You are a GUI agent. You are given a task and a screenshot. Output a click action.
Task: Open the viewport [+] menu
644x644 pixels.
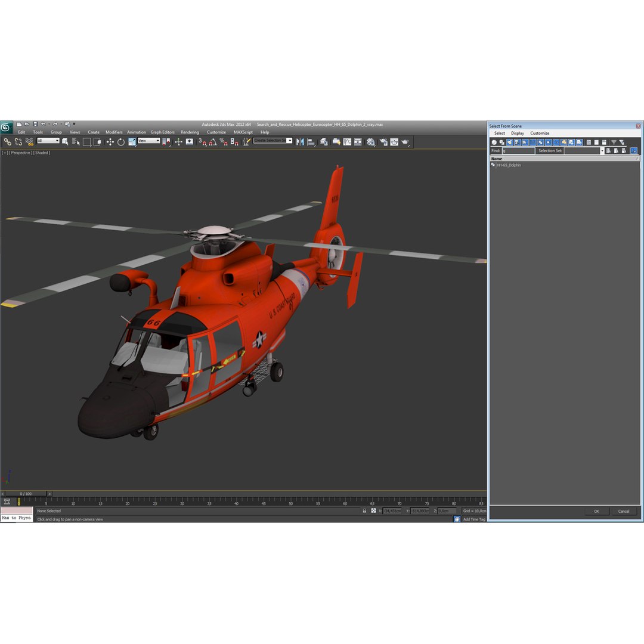tap(5, 153)
